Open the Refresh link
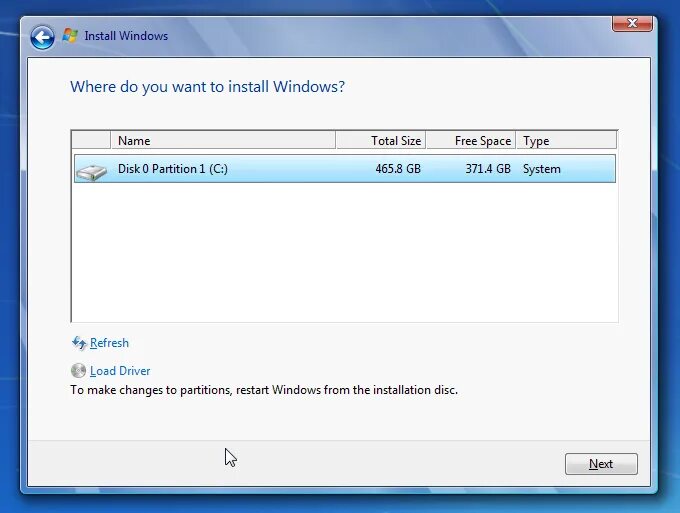This screenshot has height=513, width=680. 109,343
